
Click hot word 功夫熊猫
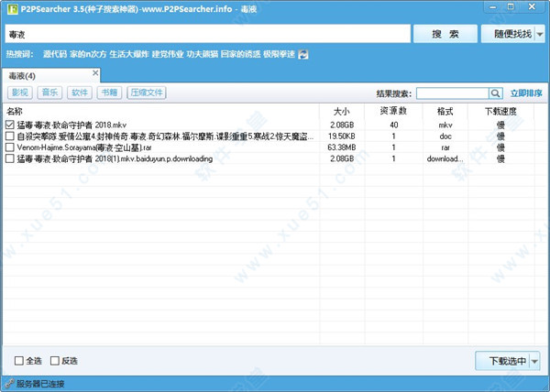tap(203, 54)
